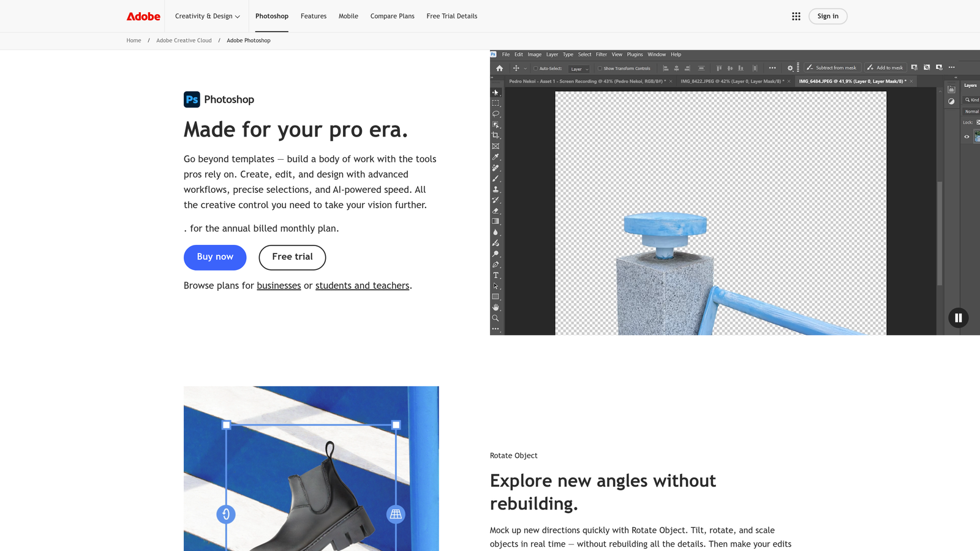Select the Rectangular Marquee tool
The width and height of the screenshot is (980, 551).
[x=496, y=103]
